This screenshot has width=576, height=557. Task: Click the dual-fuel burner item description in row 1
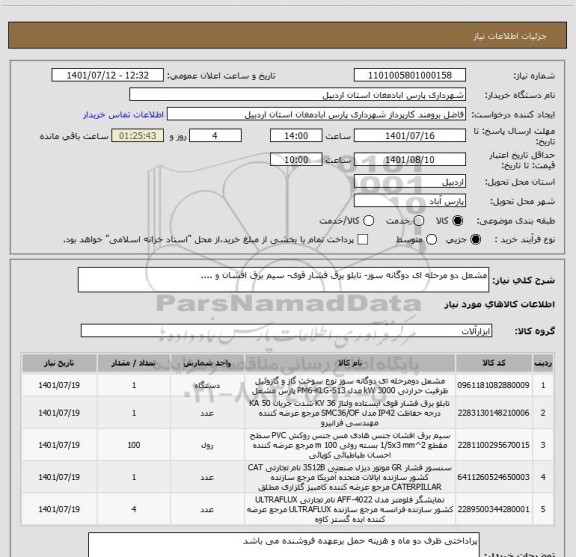[350, 385]
